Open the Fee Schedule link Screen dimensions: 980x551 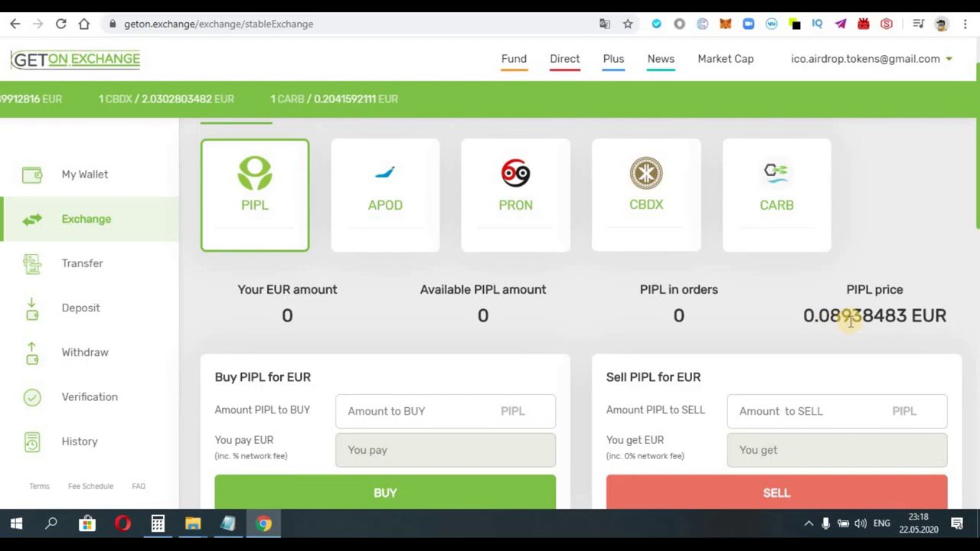click(x=90, y=486)
